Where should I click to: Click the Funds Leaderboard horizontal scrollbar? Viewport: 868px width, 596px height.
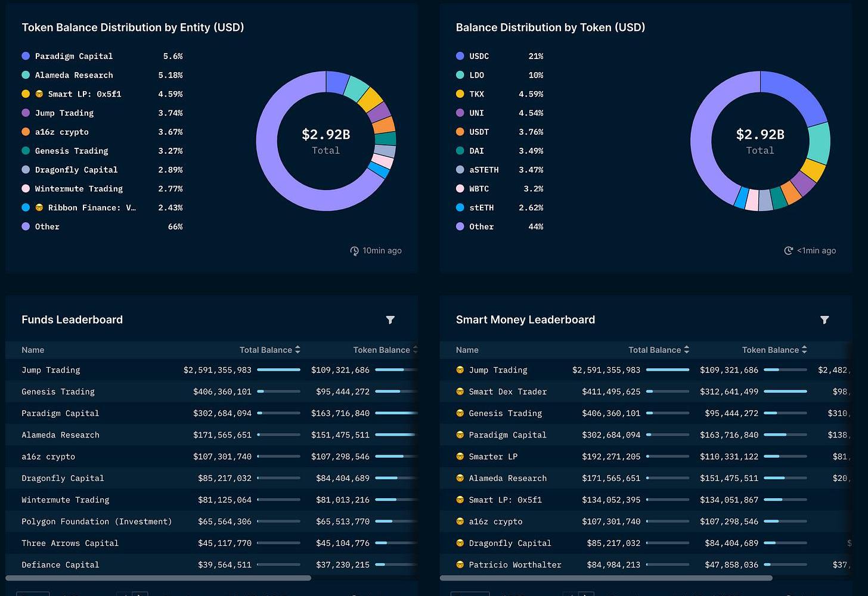click(x=158, y=578)
